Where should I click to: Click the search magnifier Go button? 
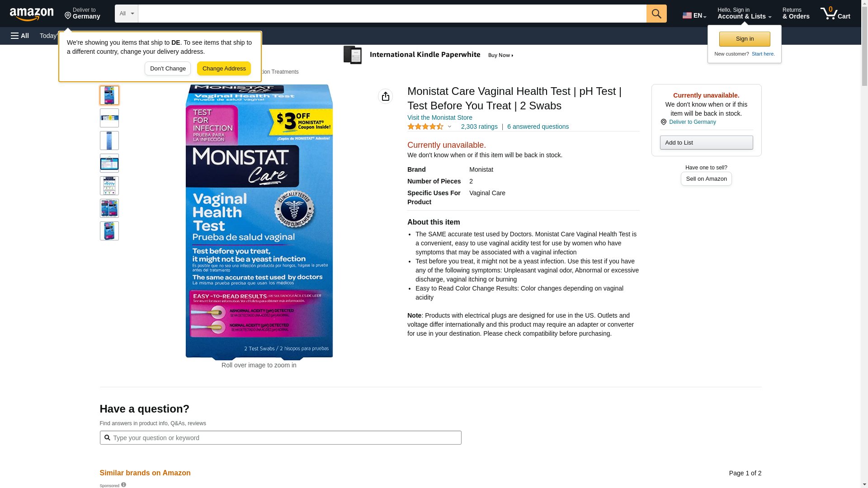tap(656, 14)
